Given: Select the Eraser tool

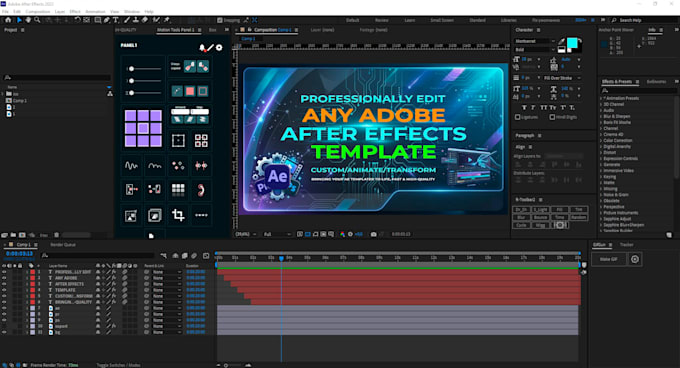Looking at the screenshot, I should [x=145, y=20].
